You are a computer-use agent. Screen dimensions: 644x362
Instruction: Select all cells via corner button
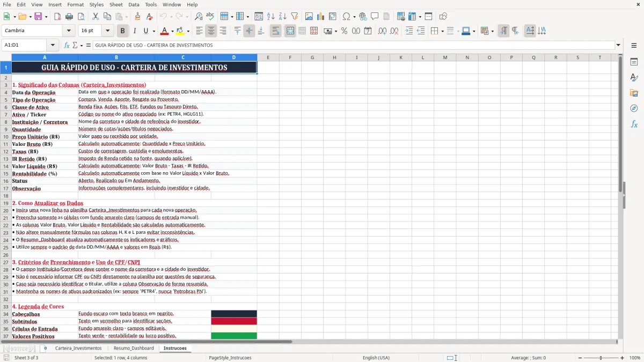pyautogui.click(x=5, y=57)
